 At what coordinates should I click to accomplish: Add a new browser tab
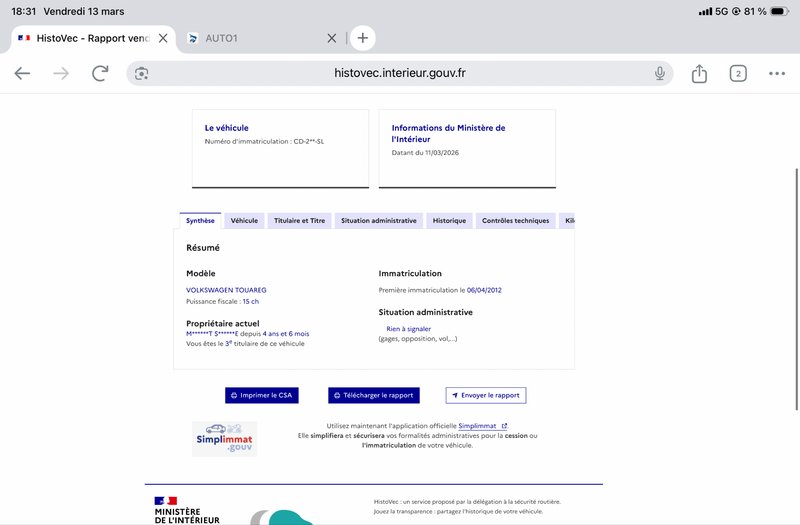(362, 38)
